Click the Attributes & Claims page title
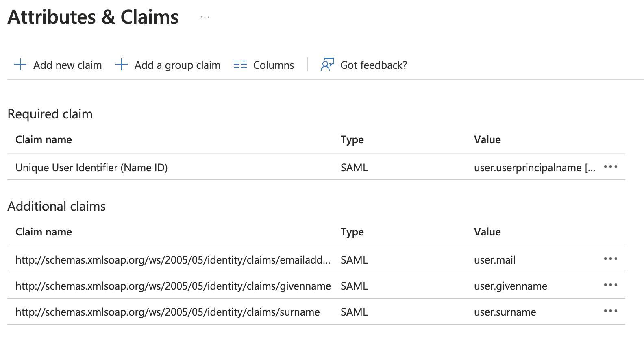The height and width of the screenshot is (340, 644). pyautogui.click(x=93, y=17)
